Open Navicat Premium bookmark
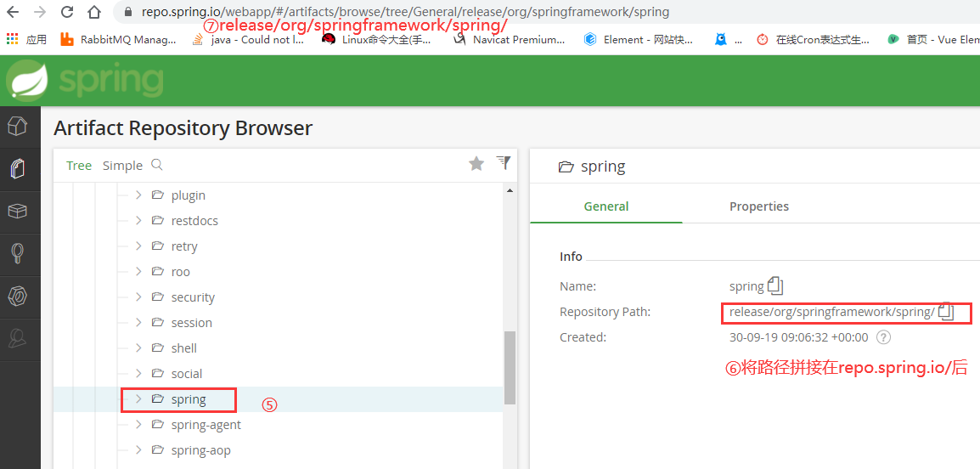980x469 pixels. 510,39
